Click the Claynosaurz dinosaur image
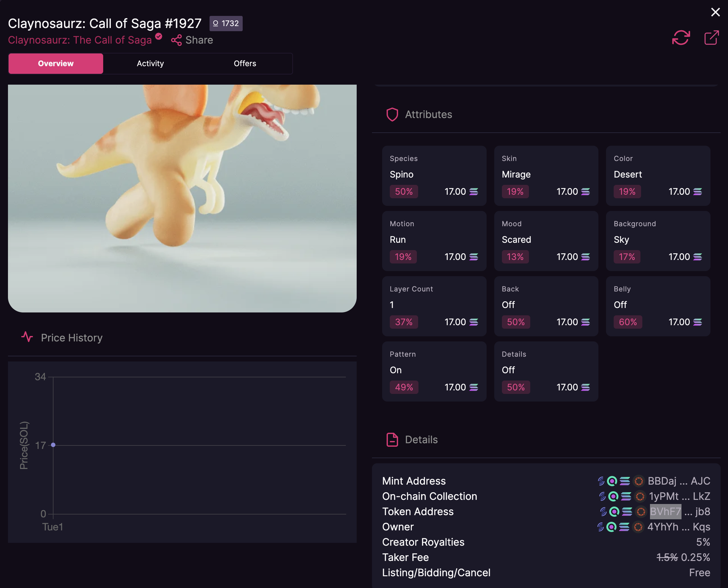Screen dimensions: 728x588 point(182,198)
